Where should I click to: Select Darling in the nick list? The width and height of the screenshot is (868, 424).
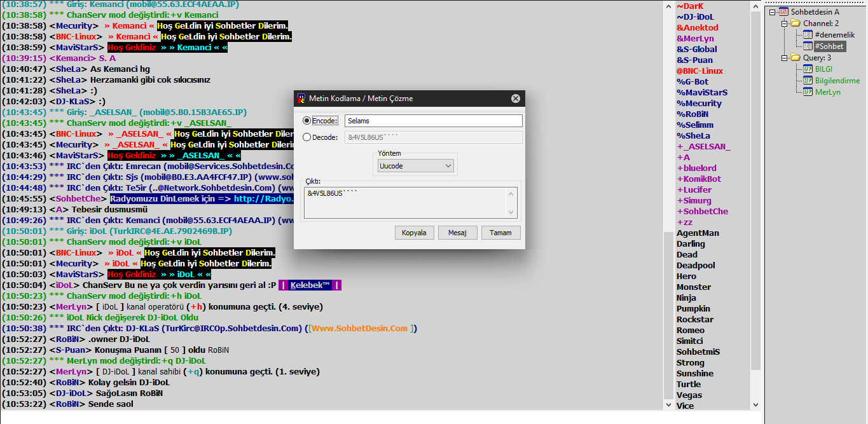pos(691,243)
